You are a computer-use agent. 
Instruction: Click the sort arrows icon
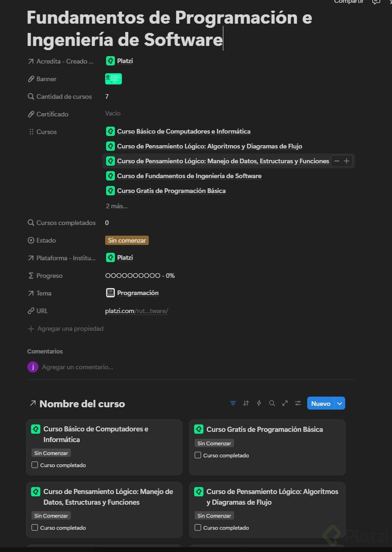tap(246, 403)
